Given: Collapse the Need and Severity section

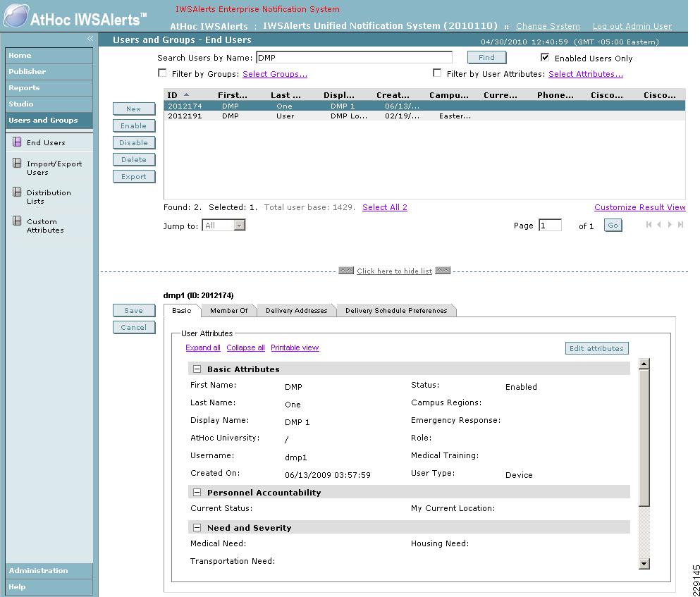Looking at the screenshot, I should tap(197, 528).
